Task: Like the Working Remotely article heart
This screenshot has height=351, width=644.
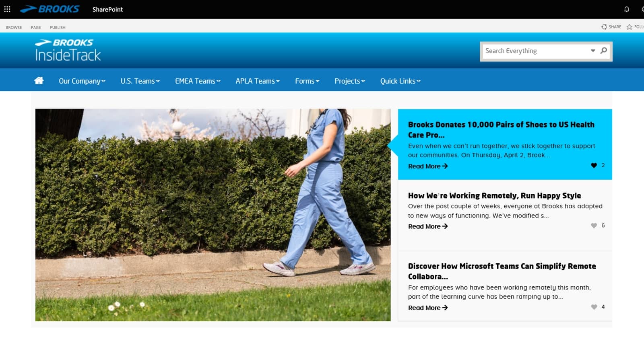Action: coord(594,226)
